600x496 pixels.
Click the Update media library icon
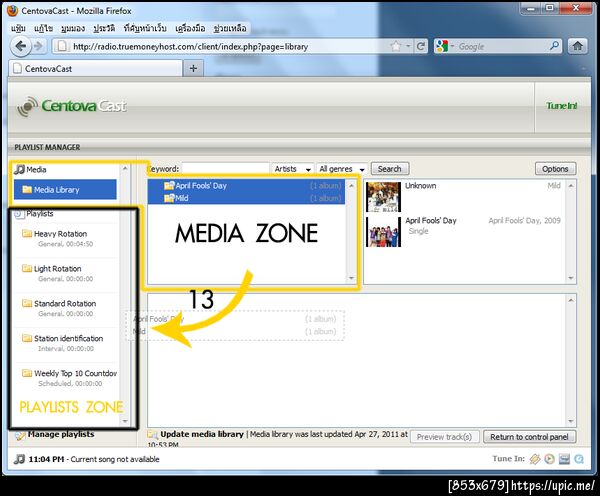[x=153, y=435]
